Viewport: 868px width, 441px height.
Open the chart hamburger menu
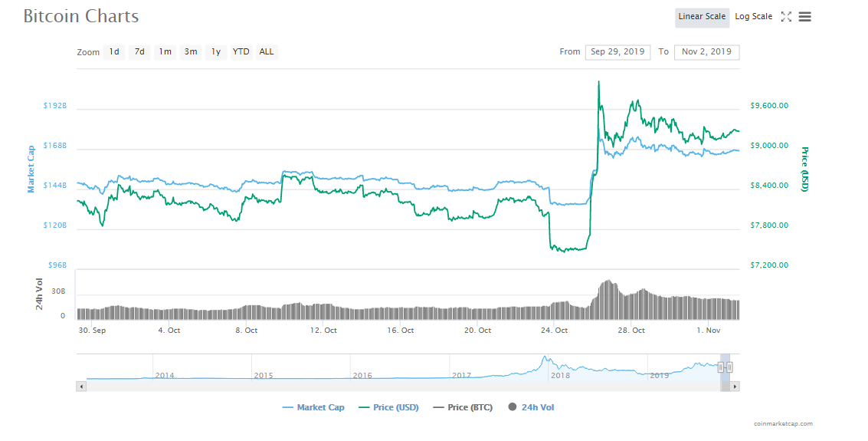pyautogui.click(x=805, y=17)
